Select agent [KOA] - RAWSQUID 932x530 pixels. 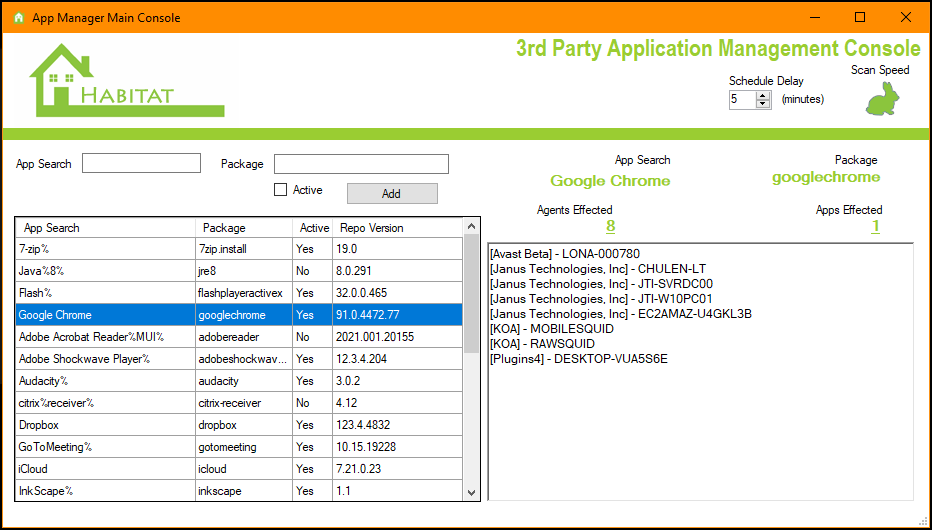pos(542,343)
